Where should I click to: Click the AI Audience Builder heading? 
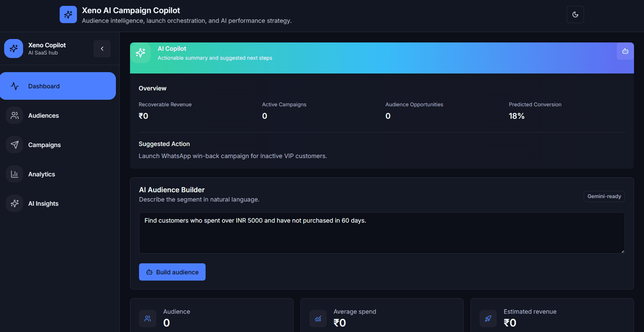pyautogui.click(x=172, y=190)
